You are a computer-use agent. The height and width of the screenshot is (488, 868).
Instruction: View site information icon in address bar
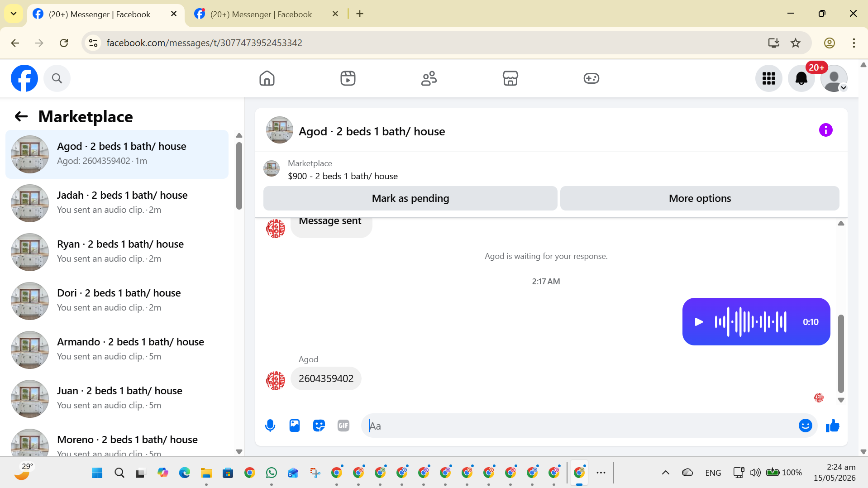(x=93, y=43)
